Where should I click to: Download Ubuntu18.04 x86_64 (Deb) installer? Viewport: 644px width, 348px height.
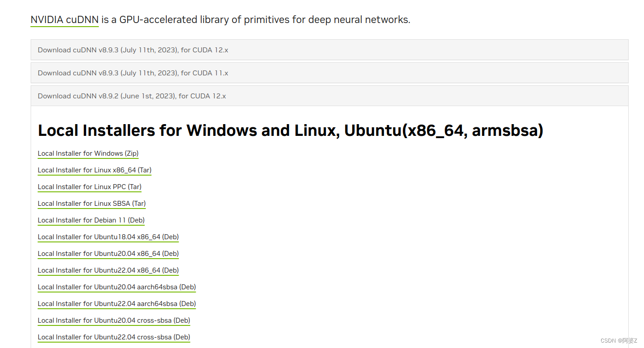(x=108, y=237)
